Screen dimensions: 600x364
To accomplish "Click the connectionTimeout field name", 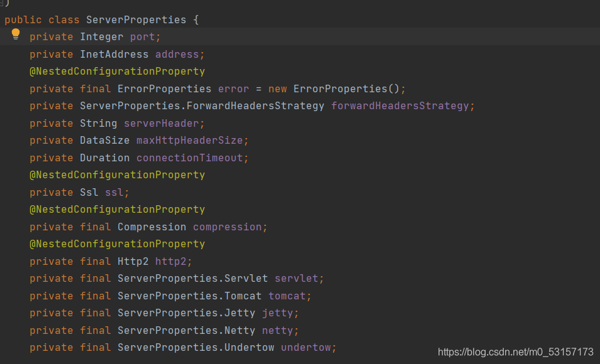I will click(189, 158).
